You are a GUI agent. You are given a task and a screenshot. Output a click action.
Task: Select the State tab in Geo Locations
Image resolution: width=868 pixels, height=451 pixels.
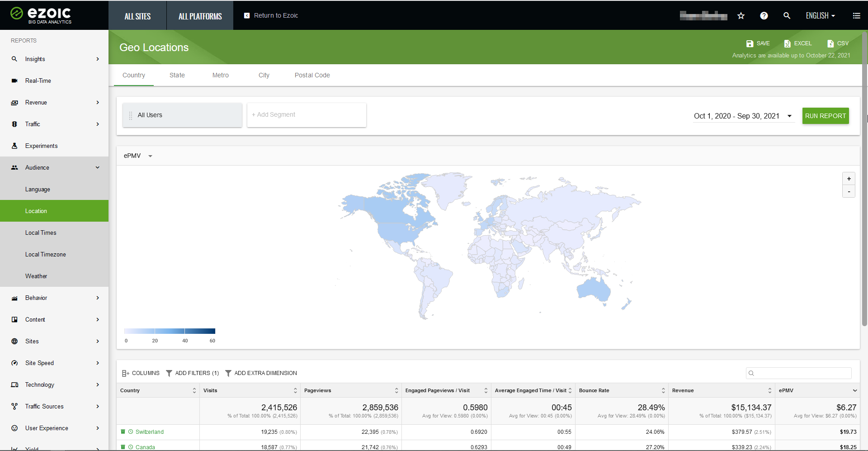point(177,75)
